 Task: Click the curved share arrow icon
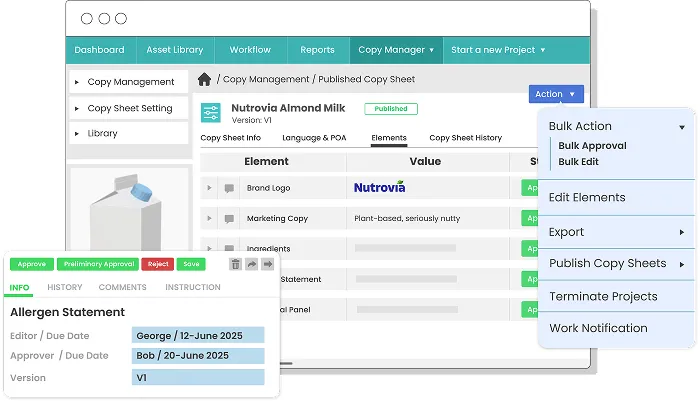[252, 264]
